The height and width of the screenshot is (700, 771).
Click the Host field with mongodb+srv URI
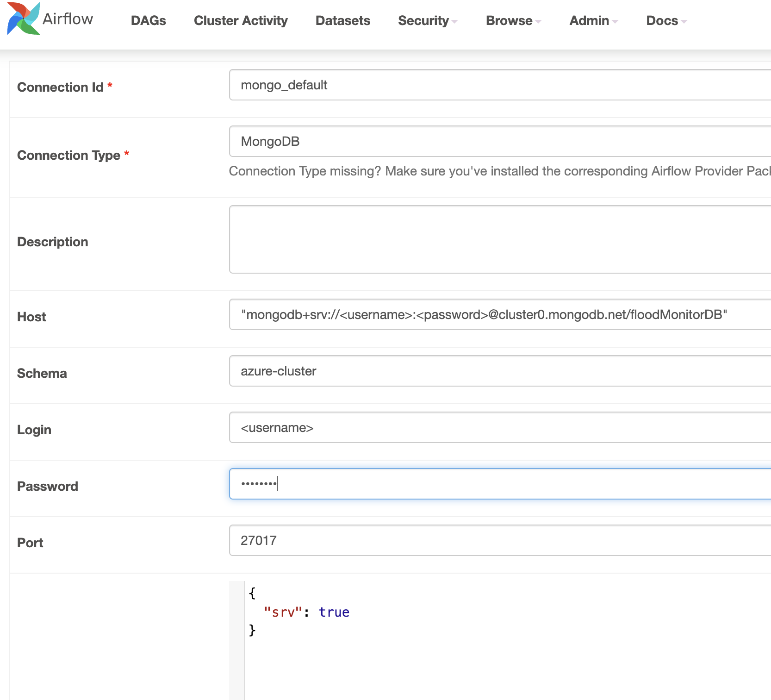500,314
